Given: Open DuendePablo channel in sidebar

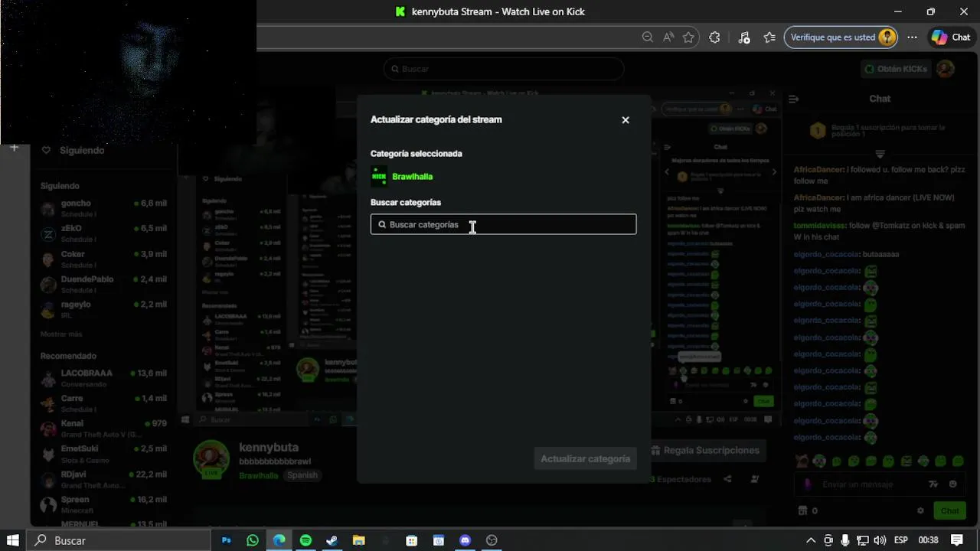Looking at the screenshot, I should 103,284.
